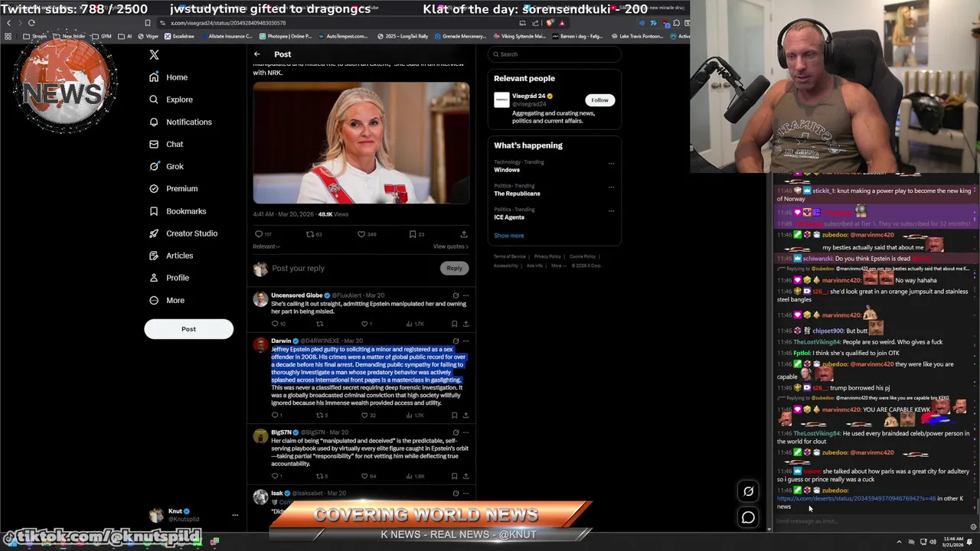This screenshot has height=551, width=980.
Task: Open Home from the X sidebar
Action: coord(168,77)
